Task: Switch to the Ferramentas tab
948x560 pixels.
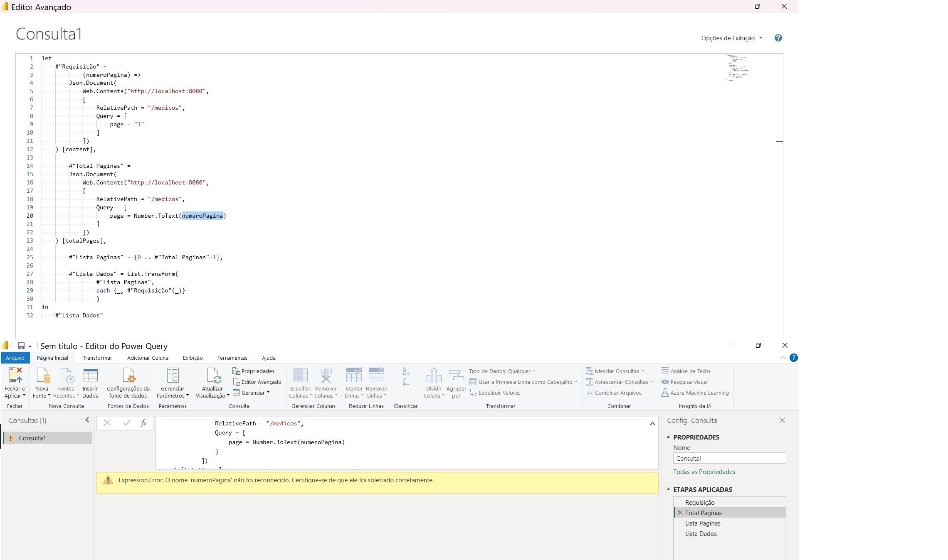Action: click(232, 358)
